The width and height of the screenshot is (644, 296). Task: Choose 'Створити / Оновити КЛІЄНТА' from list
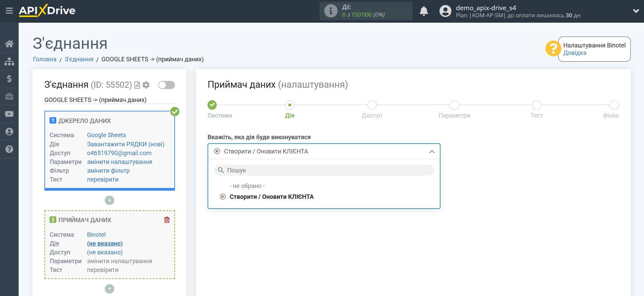(x=271, y=197)
